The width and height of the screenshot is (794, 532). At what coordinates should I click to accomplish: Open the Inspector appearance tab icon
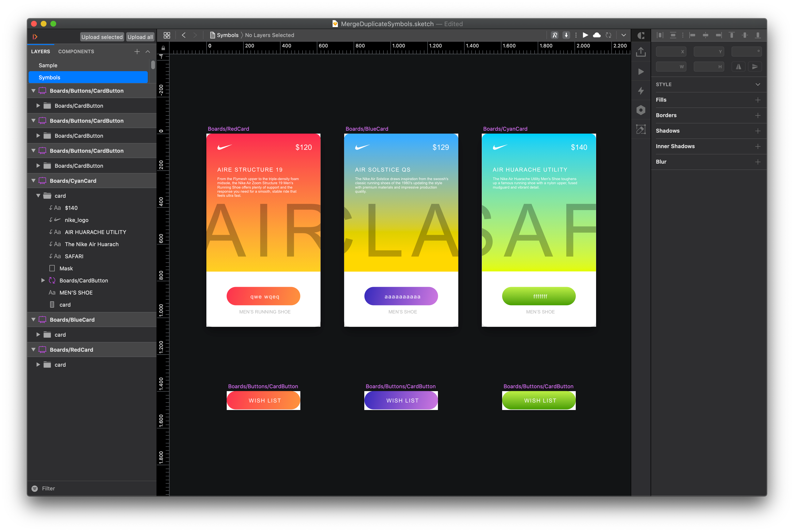pyautogui.click(x=641, y=36)
